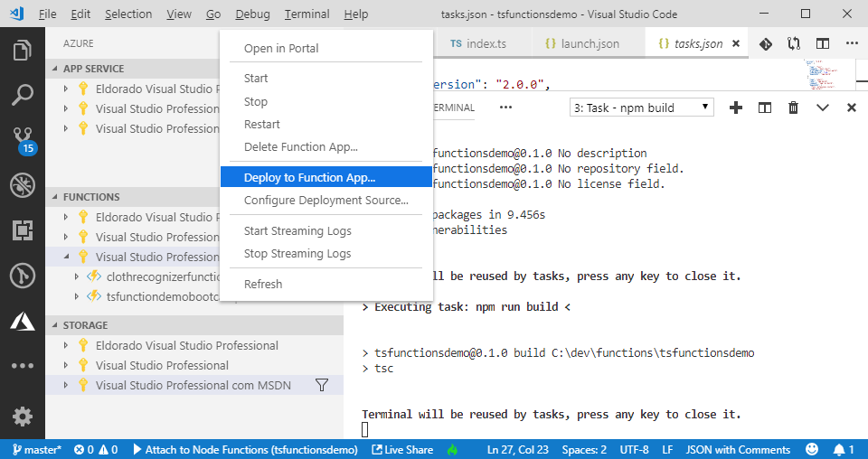This screenshot has width=868, height=459.
Task: Split the editor to the right
Action: (x=823, y=43)
